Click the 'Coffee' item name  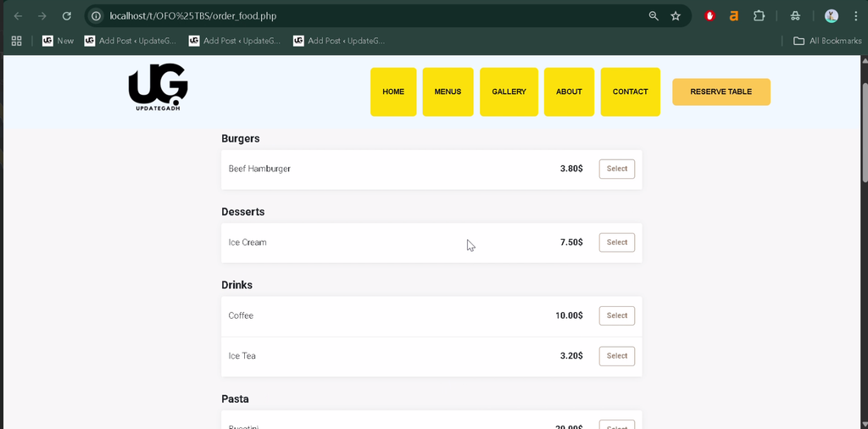[x=241, y=315]
